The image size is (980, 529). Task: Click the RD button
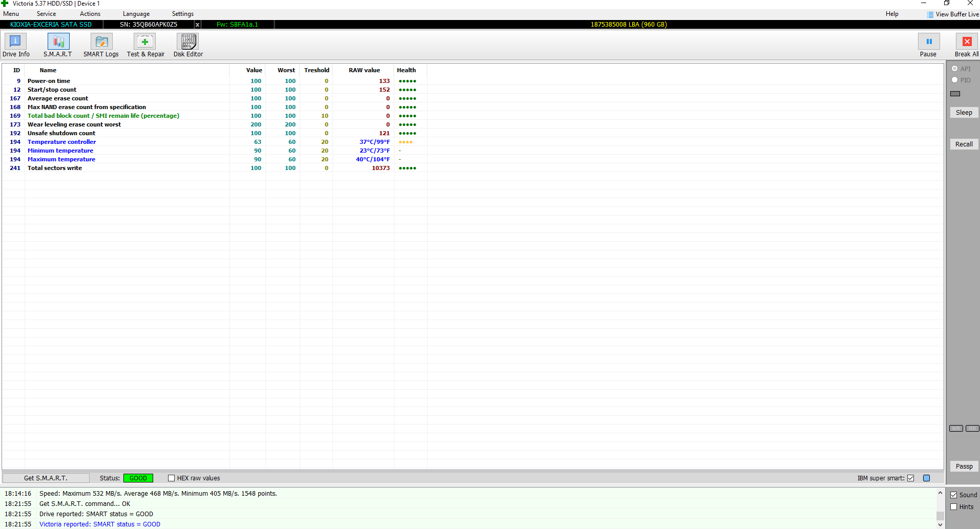click(972, 429)
